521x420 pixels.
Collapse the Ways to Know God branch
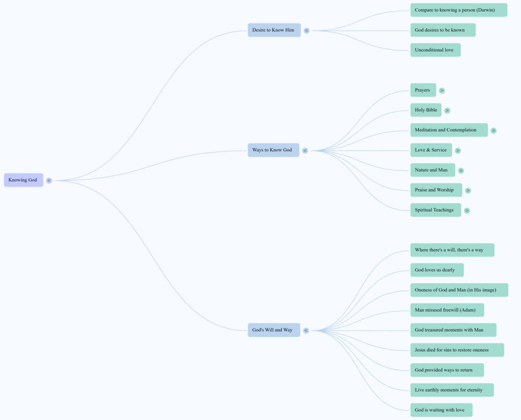[305, 151]
